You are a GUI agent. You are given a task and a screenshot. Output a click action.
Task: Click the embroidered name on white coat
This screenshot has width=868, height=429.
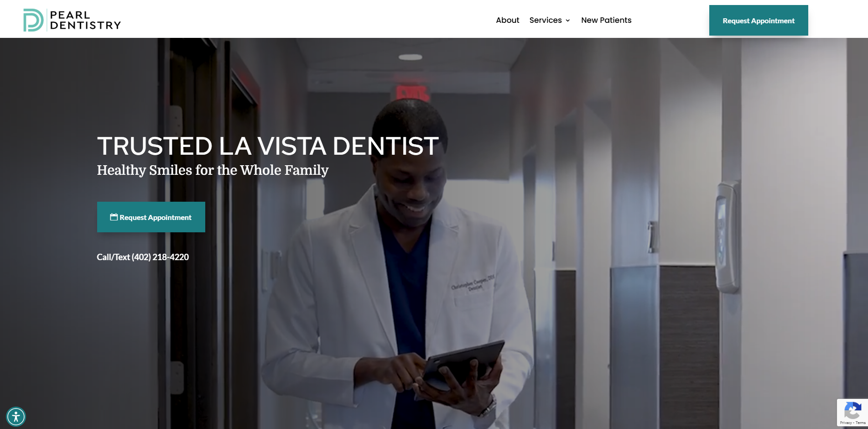(473, 283)
